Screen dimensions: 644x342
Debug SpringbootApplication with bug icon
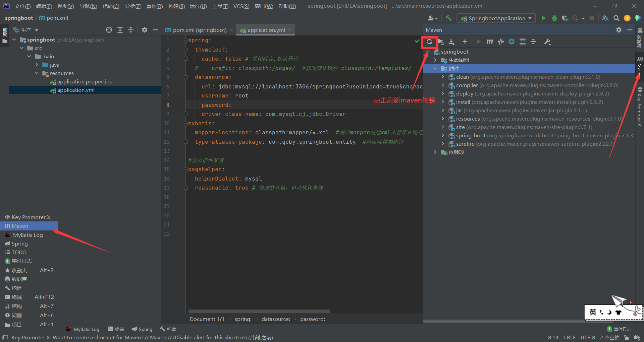pyautogui.click(x=554, y=18)
